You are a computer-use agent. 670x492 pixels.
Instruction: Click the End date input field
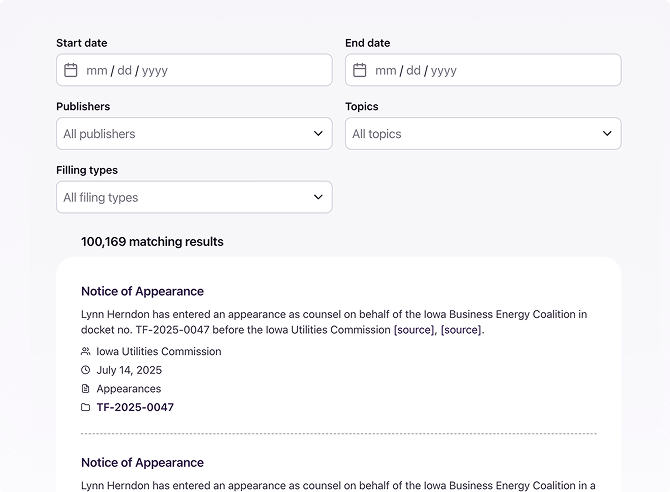[x=490, y=70]
